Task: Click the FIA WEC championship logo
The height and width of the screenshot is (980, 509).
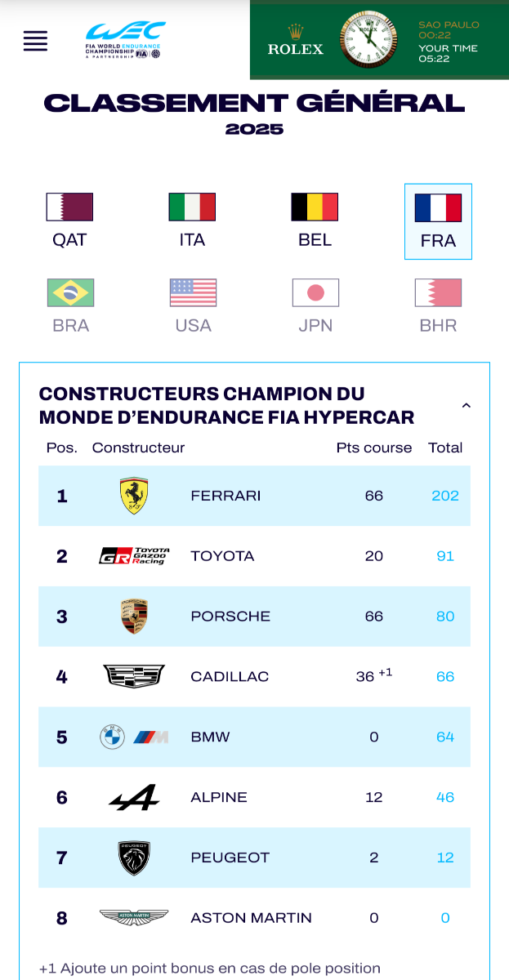Action: (x=123, y=40)
